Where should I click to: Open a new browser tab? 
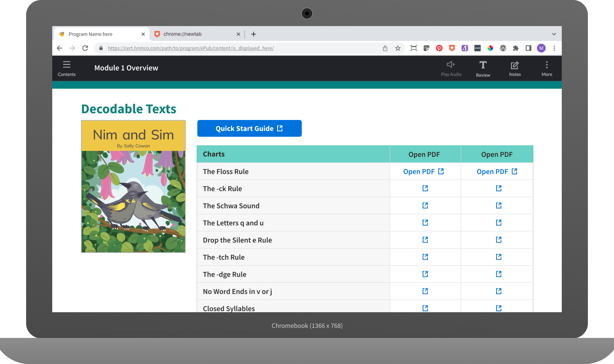coord(254,34)
